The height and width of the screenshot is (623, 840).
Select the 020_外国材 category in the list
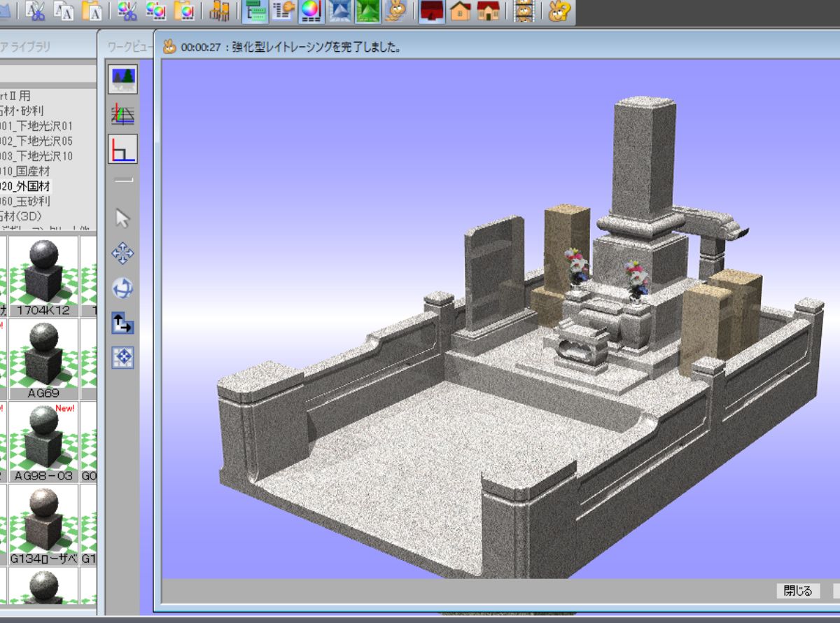[x=25, y=186]
